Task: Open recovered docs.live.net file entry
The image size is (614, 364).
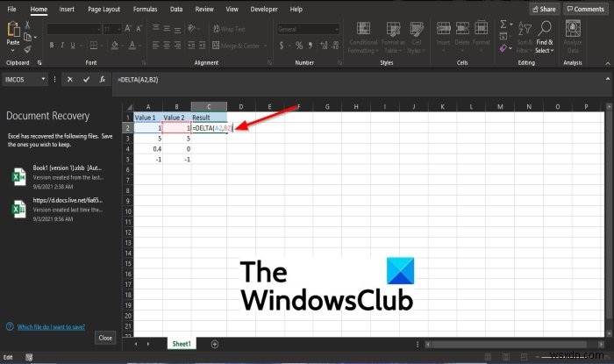Action: (x=59, y=210)
